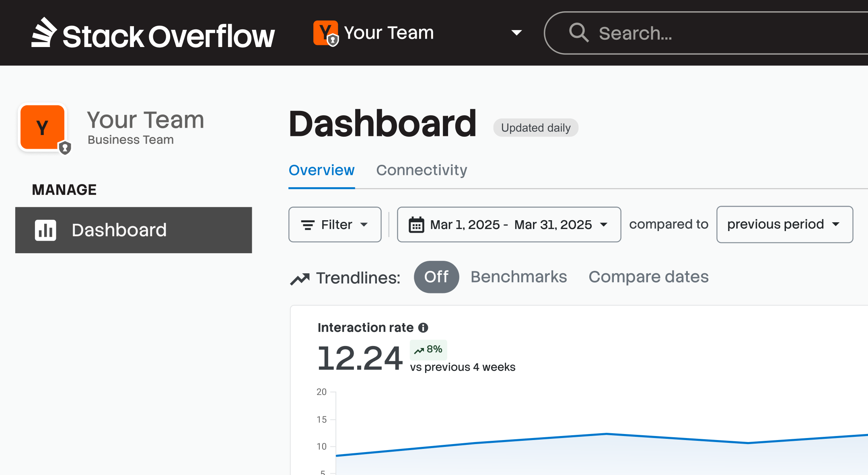
Task: Click the large Your Team sidebar avatar
Action: pos(43,128)
